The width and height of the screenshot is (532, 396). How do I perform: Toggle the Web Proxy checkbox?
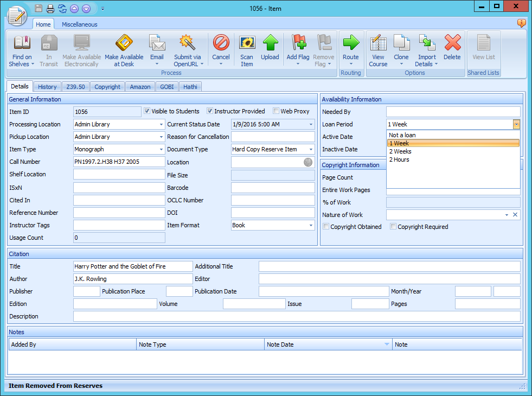coord(275,111)
